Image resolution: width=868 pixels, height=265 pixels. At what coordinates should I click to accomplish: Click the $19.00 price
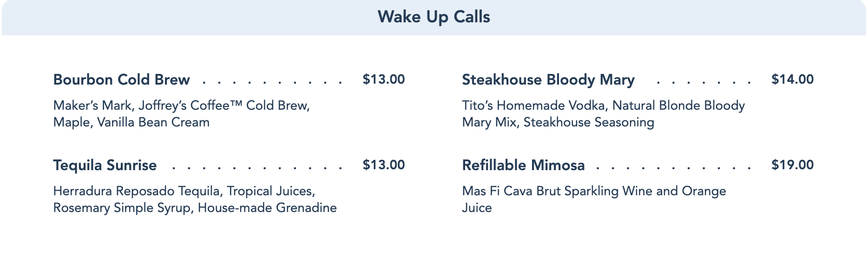[792, 165]
